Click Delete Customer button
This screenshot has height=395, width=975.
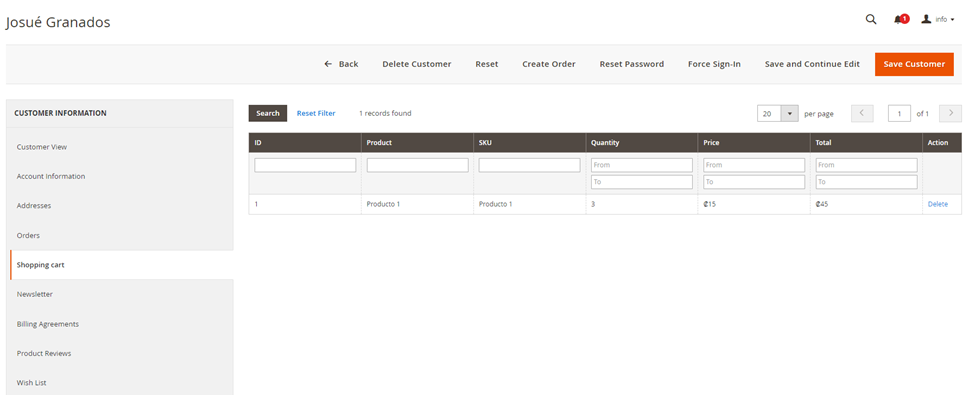pyautogui.click(x=417, y=64)
